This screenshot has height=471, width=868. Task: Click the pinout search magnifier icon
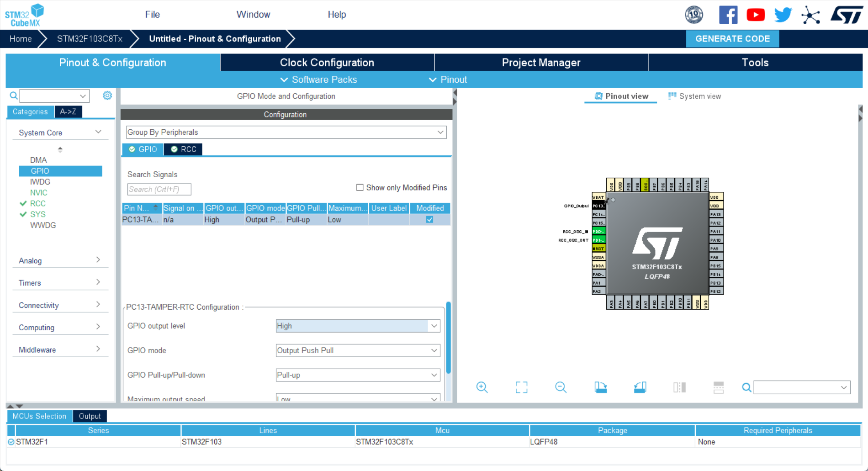coord(746,387)
